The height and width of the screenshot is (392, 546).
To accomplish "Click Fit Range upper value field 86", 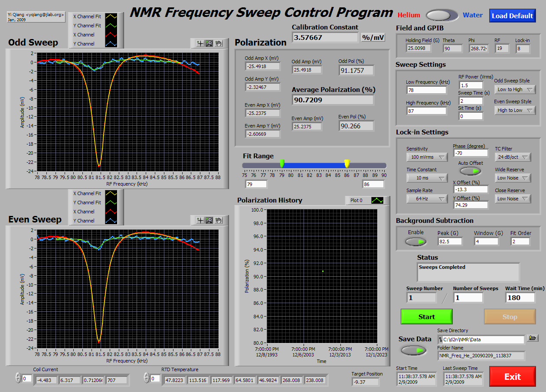I will coord(373,184).
